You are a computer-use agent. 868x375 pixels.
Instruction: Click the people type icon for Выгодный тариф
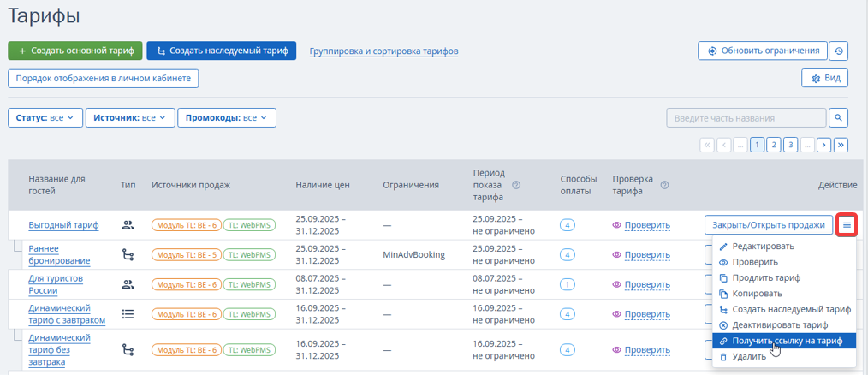click(x=128, y=225)
